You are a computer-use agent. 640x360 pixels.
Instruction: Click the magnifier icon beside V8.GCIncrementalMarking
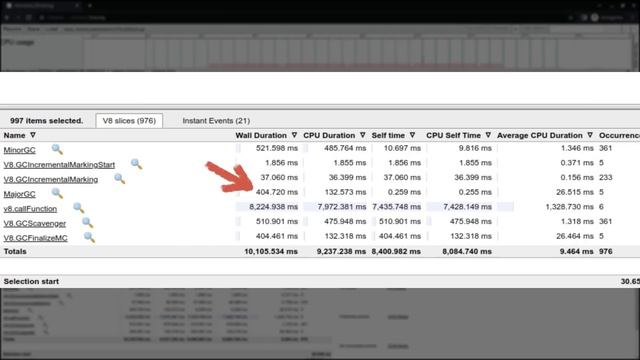click(x=119, y=179)
